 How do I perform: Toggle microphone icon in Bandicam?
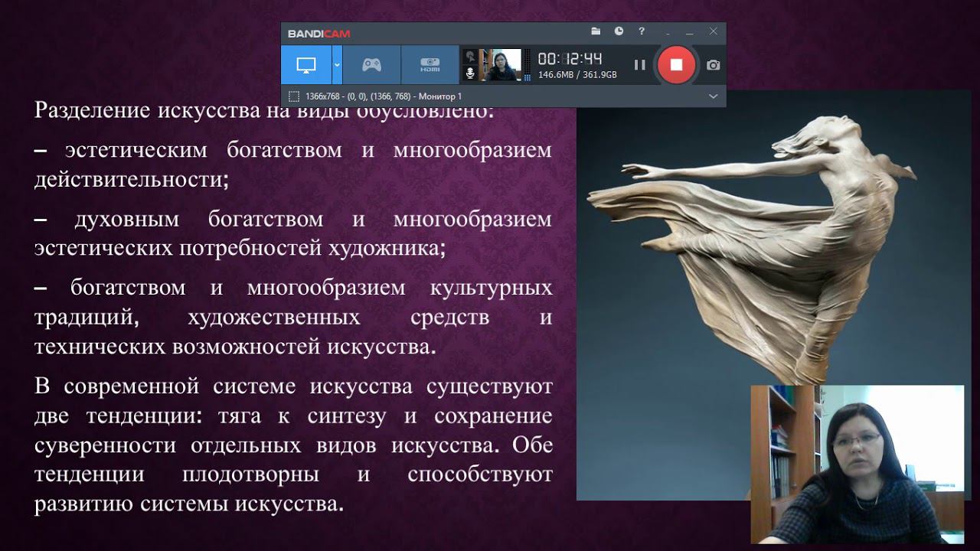470,73
